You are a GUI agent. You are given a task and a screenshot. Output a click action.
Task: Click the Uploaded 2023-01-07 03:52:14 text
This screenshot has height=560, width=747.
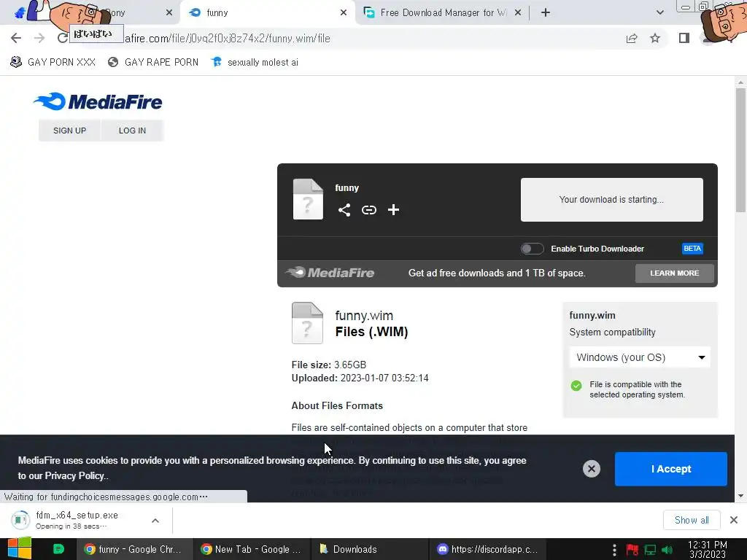(x=360, y=378)
